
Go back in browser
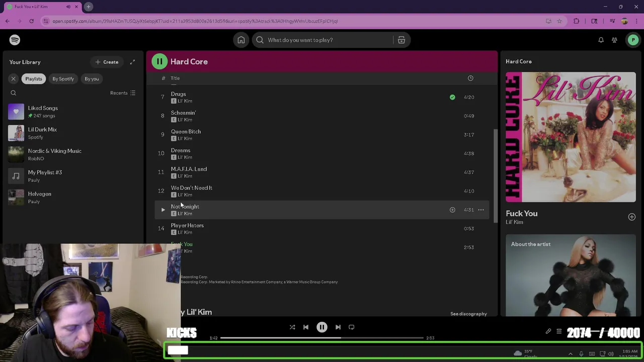[8, 21]
